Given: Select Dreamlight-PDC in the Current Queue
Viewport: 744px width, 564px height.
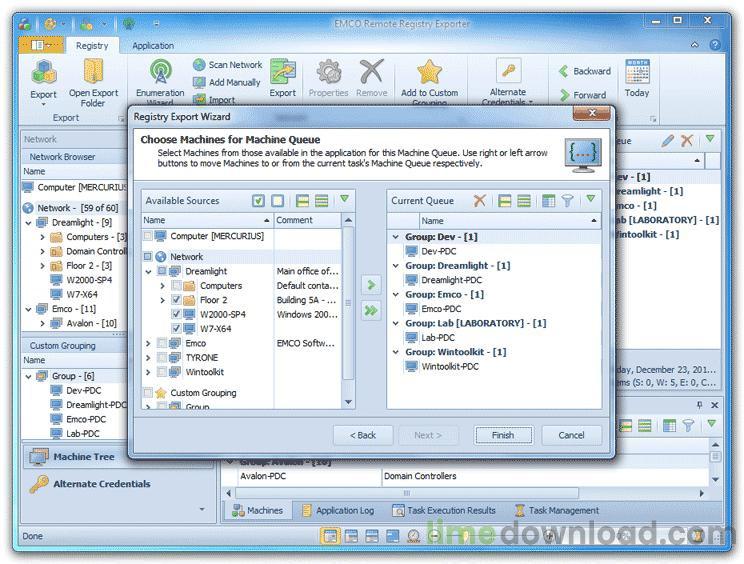Looking at the screenshot, I should click(451, 280).
